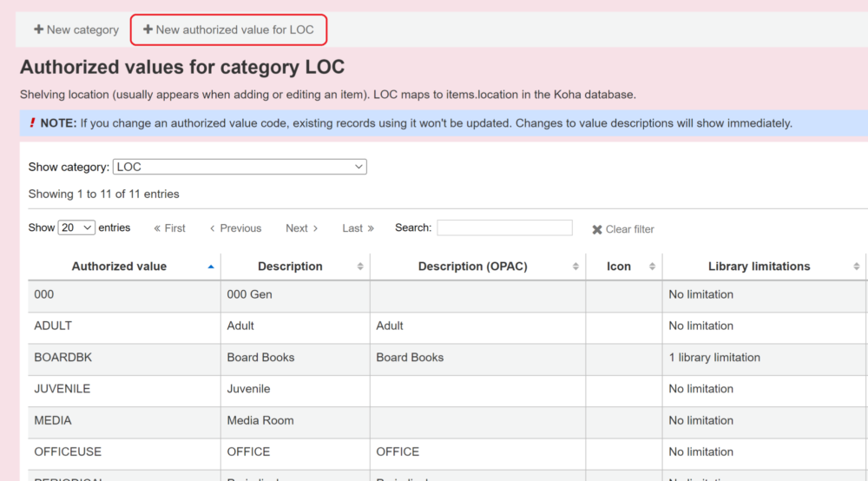This screenshot has height=481, width=868.
Task: Go to the Next page of results
Action: click(301, 228)
